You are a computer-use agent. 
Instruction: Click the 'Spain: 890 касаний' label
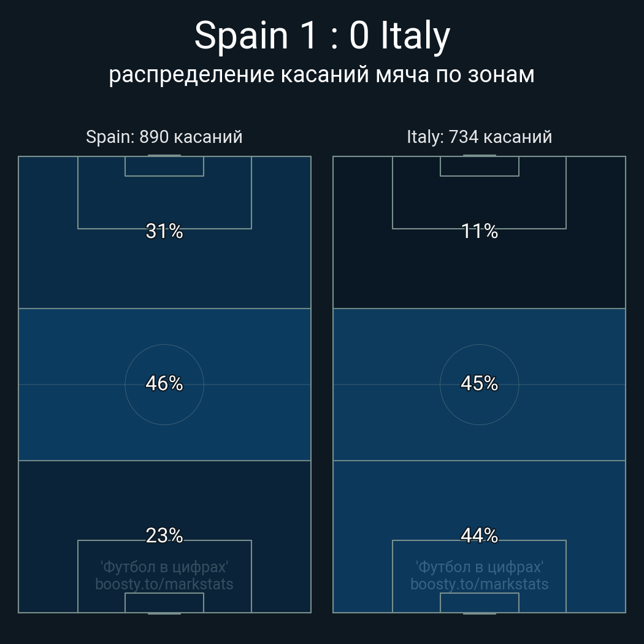click(x=164, y=137)
